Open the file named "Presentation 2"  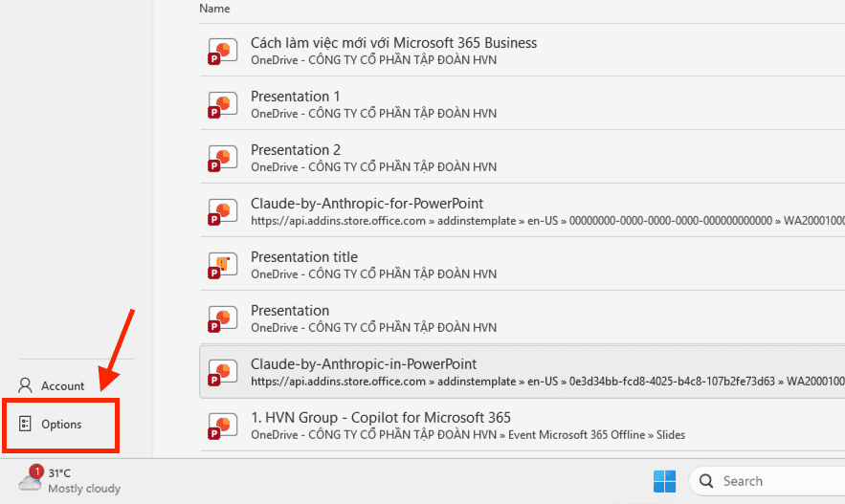click(296, 150)
